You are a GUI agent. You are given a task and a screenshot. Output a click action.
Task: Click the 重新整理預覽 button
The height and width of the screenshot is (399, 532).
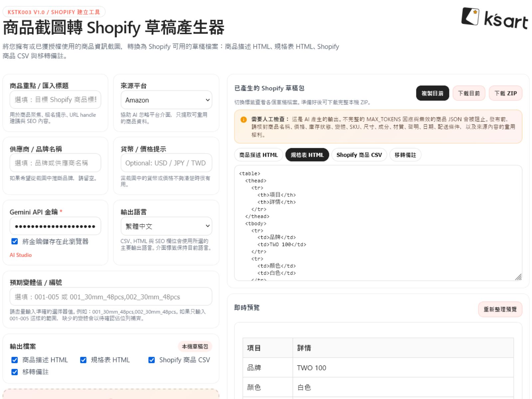(500, 309)
